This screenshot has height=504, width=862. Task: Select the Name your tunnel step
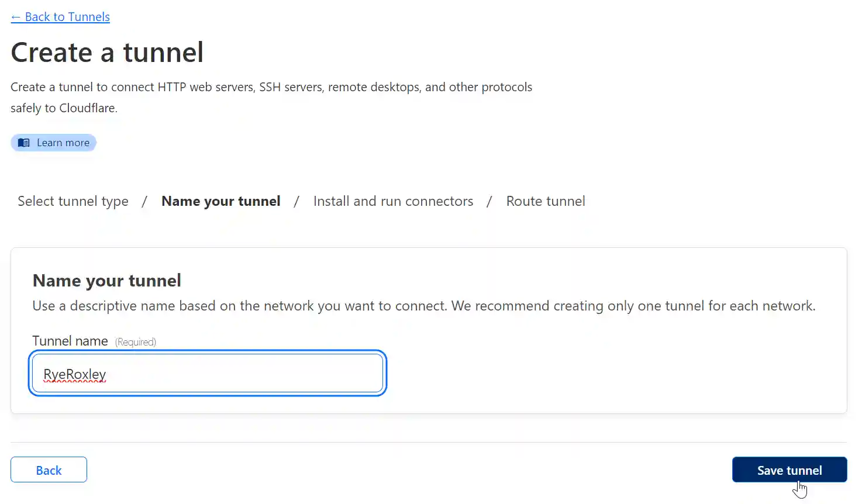tap(220, 201)
